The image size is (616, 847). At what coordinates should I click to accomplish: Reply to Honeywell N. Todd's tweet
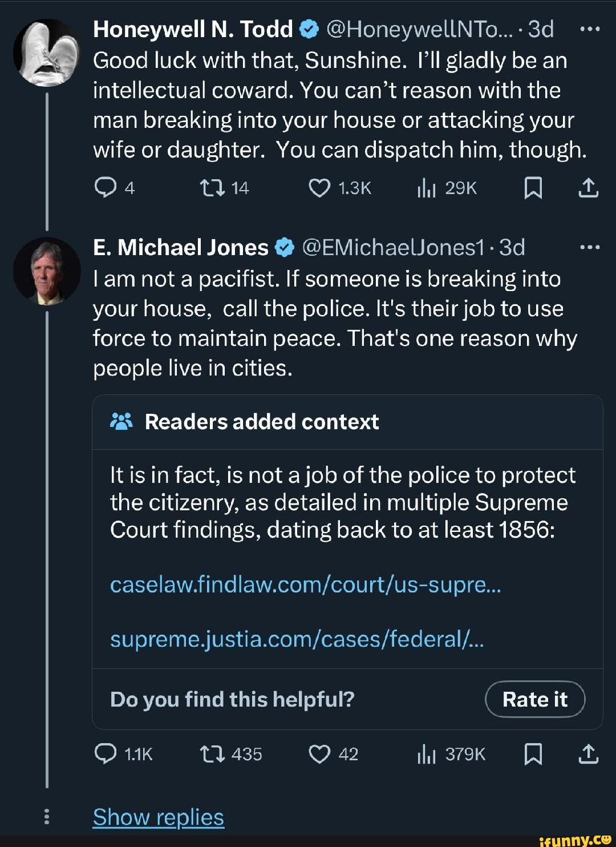click(106, 188)
